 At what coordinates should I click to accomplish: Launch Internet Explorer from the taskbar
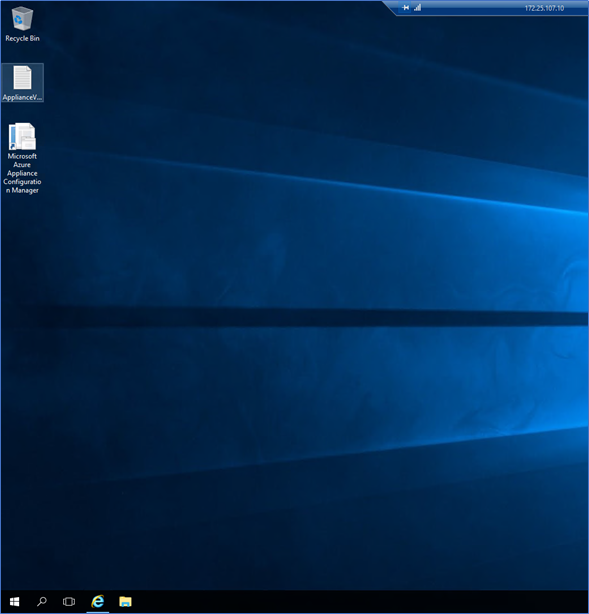pos(98,601)
